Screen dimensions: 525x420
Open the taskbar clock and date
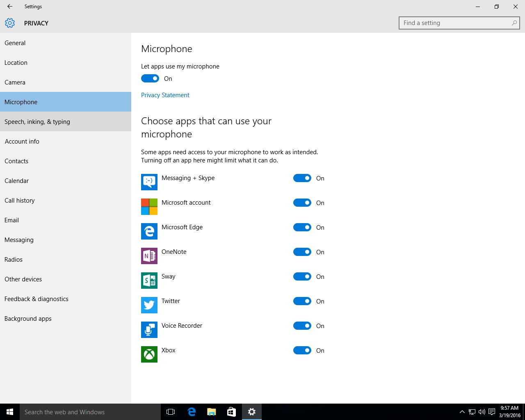tap(509, 412)
